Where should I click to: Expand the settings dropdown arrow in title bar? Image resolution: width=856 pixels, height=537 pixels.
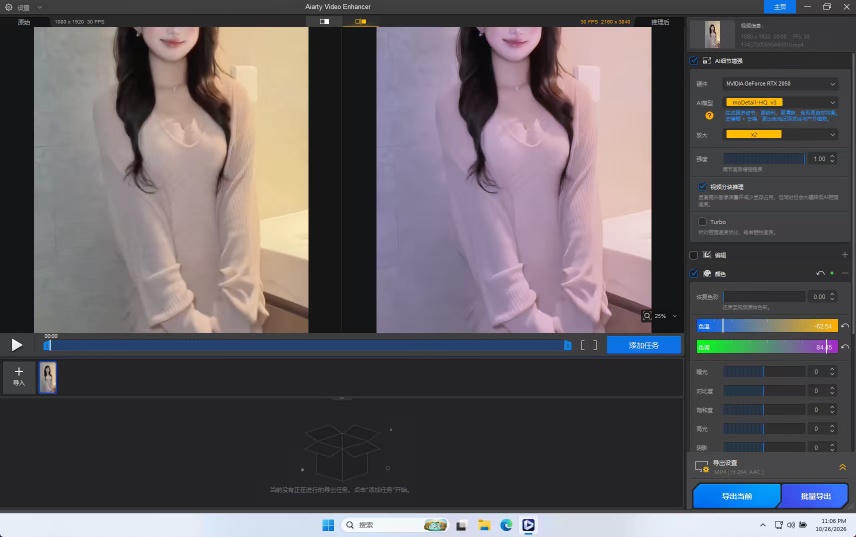pos(40,7)
